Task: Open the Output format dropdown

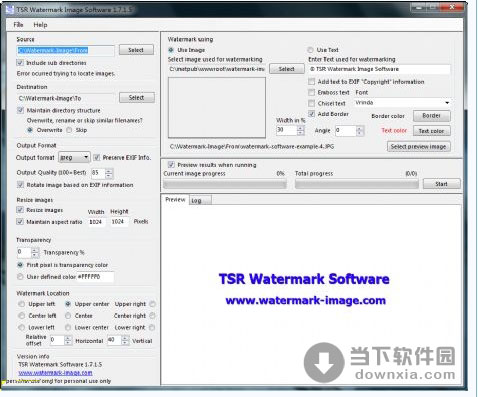Action: tap(74, 157)
